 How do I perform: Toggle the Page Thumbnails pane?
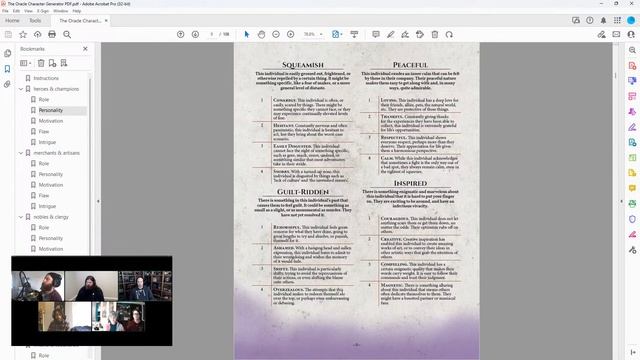(7, 53)
